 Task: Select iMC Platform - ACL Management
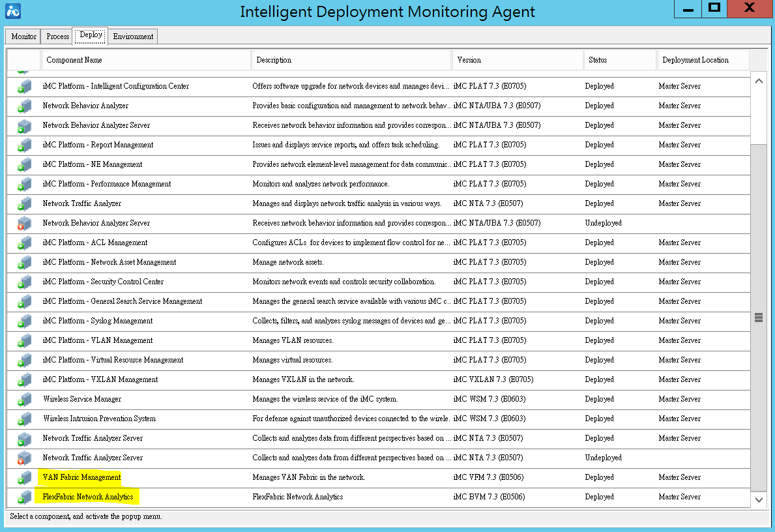pyautogui.click(x=95, y=243)
